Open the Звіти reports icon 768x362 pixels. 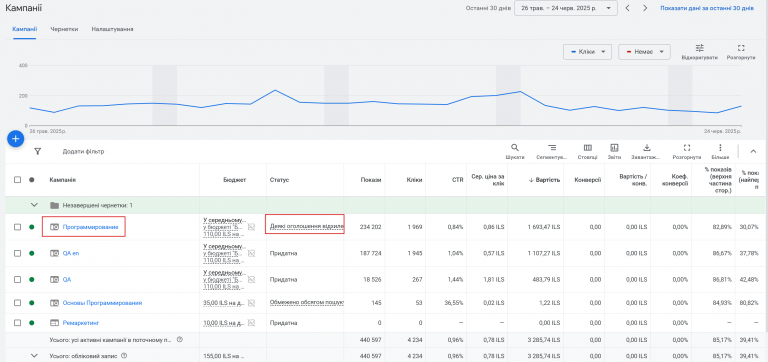pyautogui.click(x=614, y=147)
